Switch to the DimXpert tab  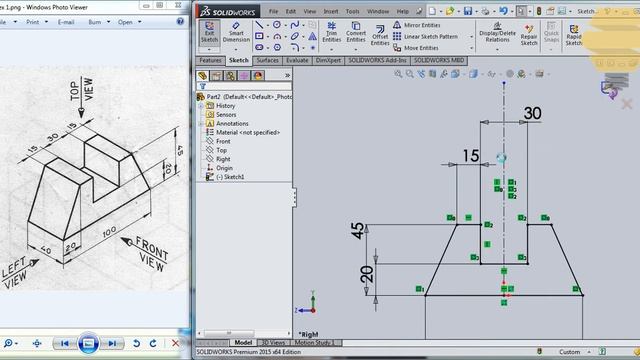[328, 60]
